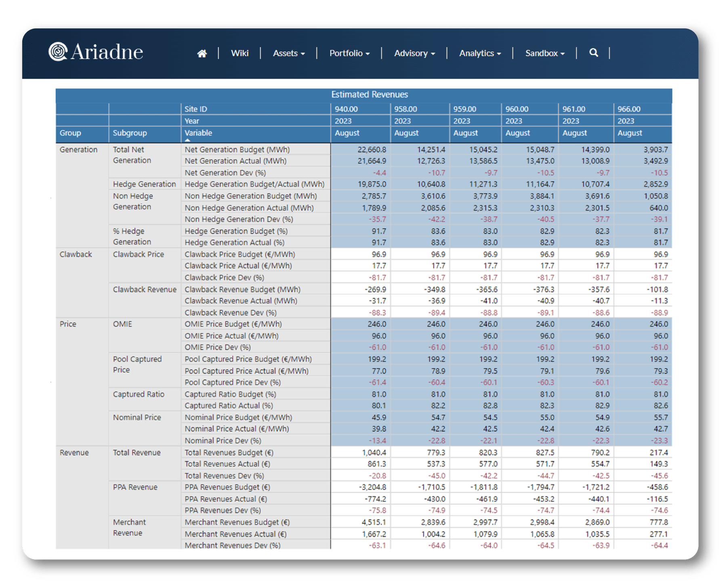The width and height of the screenshot is (727, 588).
Task: Expand the Assets dropdown menu
Action: click(x=288, y=53)
